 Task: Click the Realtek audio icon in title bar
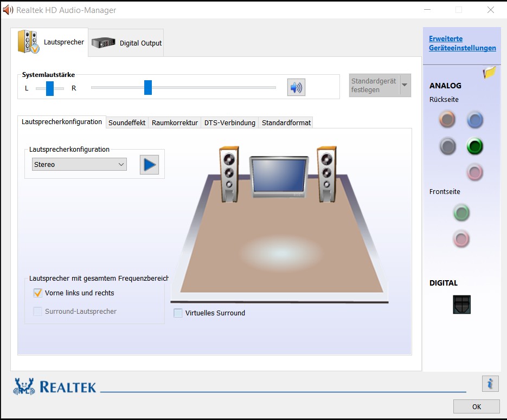pyautogui.click(x=8, y=10)
